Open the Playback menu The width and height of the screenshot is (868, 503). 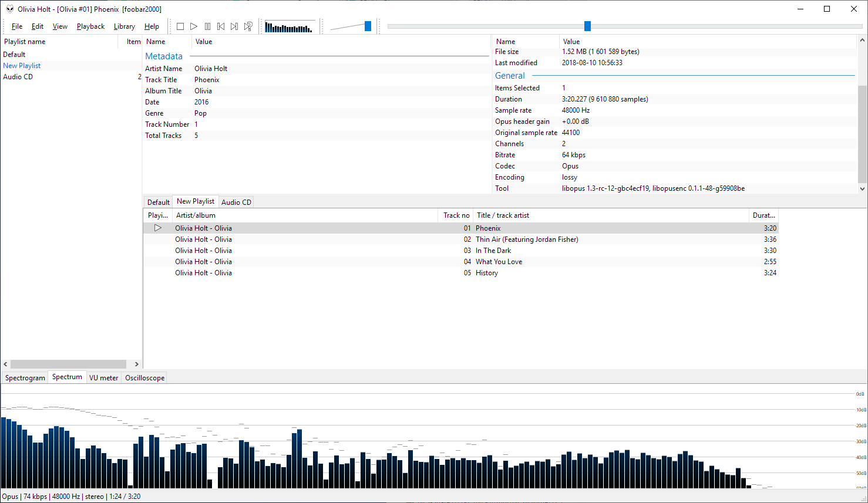[90, 26]
